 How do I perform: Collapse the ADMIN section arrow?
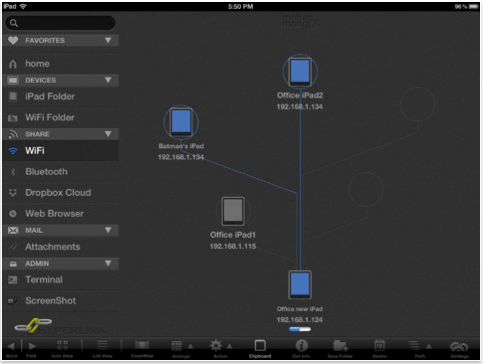click(108, 263)
